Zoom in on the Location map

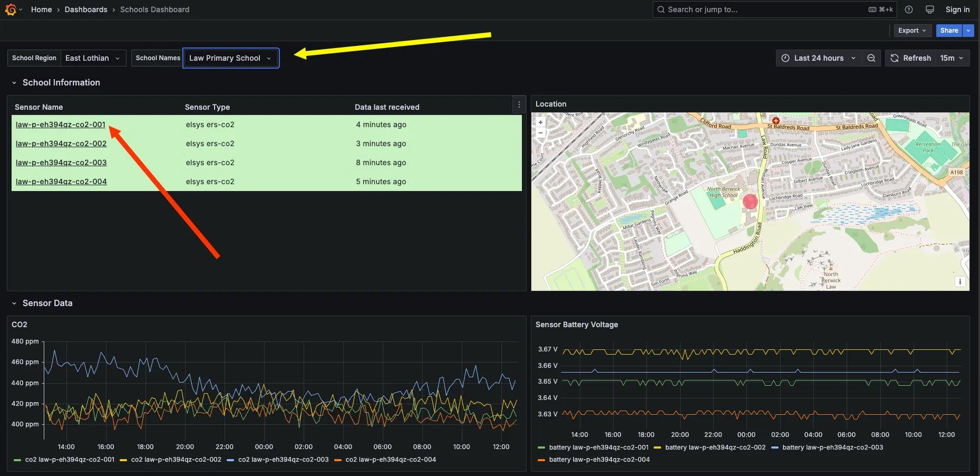coord(540,122)
